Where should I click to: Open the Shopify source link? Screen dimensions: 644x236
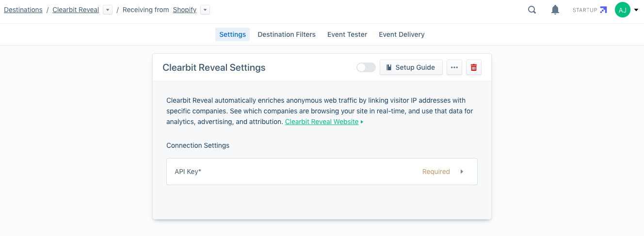pos(185,10)
